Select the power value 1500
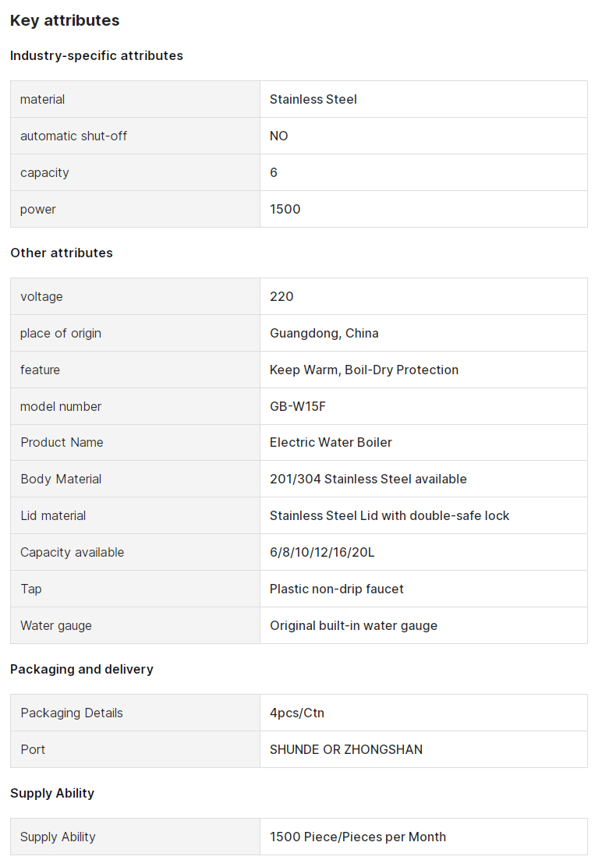This screenshot has width=616, height=867. 285,209
